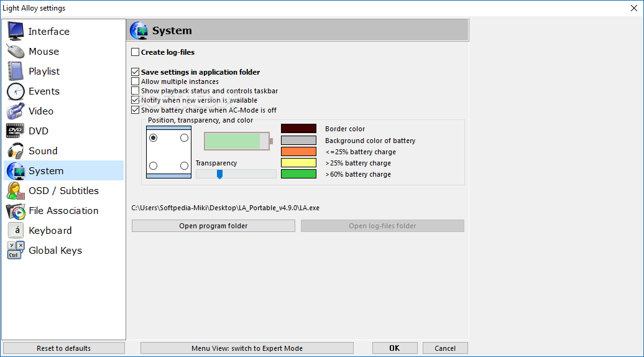Click the Events clock icon

pyautogui.click(x=16, y=91)
